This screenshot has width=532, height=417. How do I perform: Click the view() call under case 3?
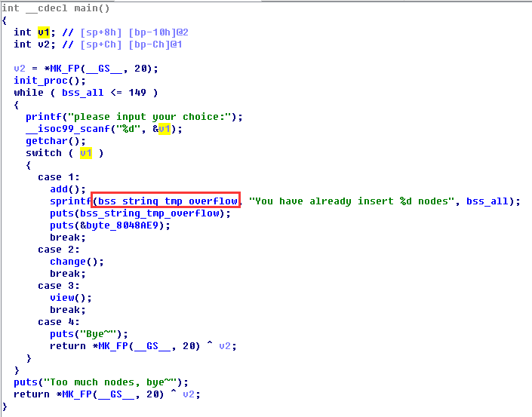click(x=71, y=298)
